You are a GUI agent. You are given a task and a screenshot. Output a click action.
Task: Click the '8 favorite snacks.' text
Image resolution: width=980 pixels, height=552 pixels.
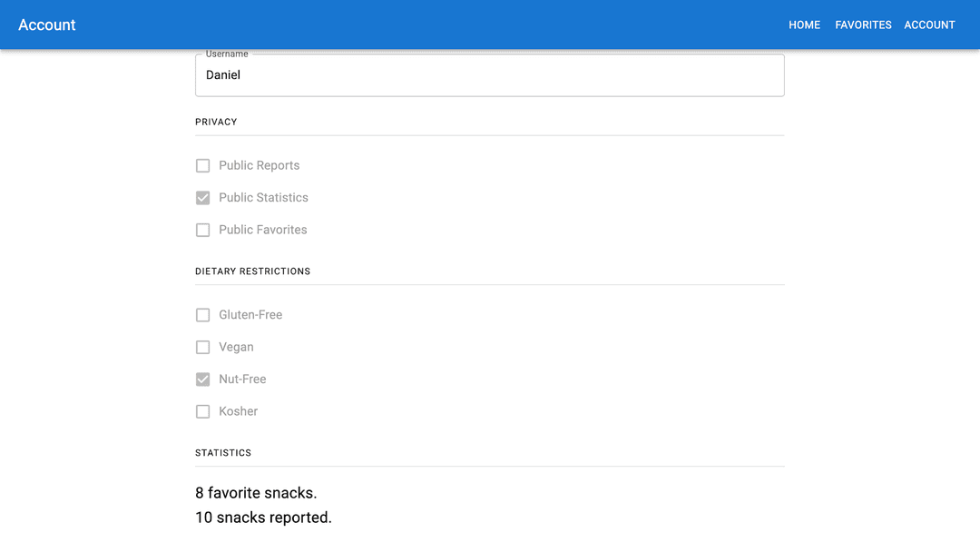point(256,493)
